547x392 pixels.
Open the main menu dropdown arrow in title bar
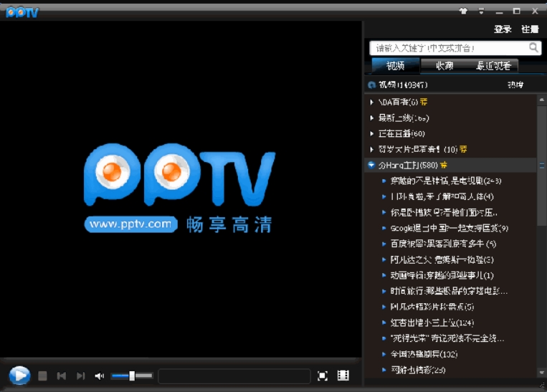[x=482, y=11]
